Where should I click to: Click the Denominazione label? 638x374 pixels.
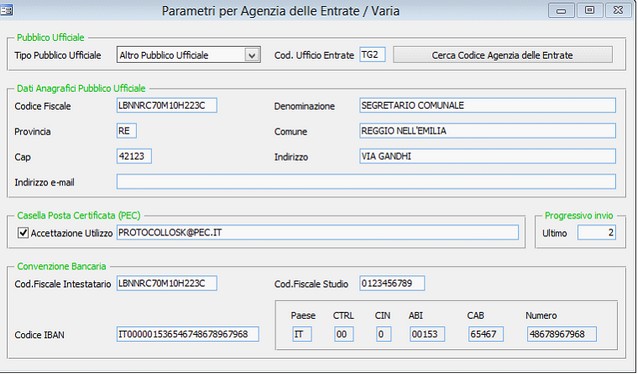pyautogui.click(x=304, y=106)
